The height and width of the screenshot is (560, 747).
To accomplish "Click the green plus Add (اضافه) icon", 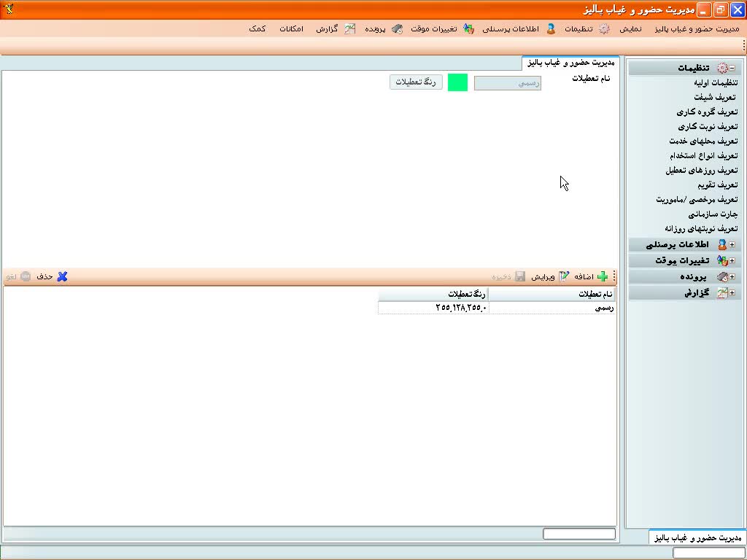I will pyautogui.click(x=602, y=276).
